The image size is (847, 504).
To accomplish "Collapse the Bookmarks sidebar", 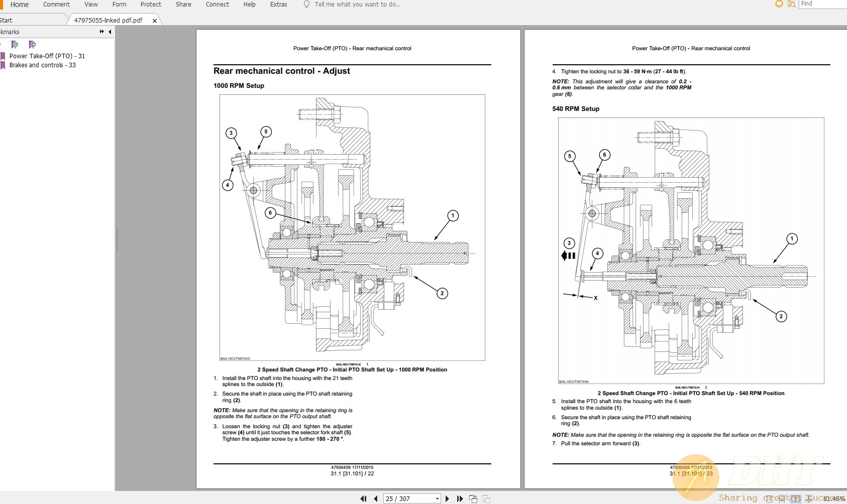I will tap(110, 32).
